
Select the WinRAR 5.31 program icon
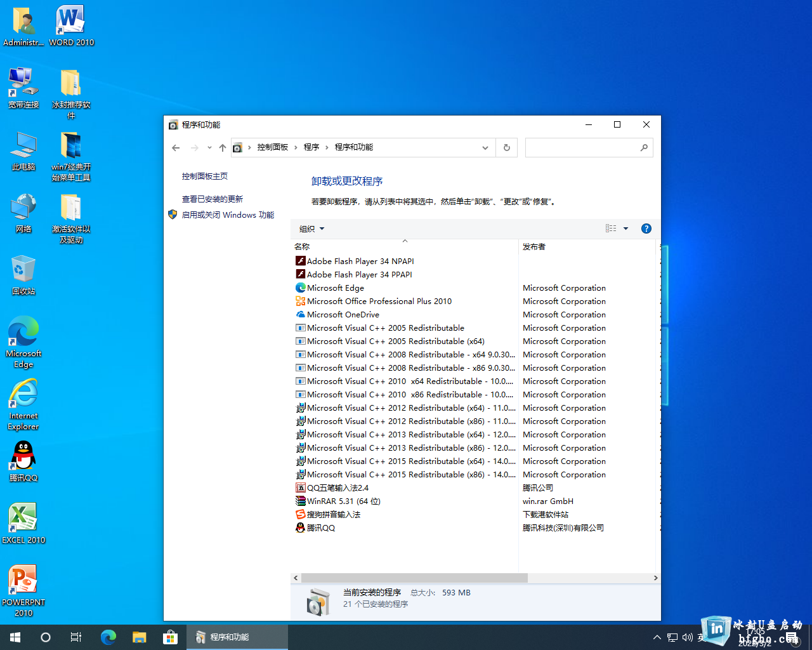pos(301,501)
